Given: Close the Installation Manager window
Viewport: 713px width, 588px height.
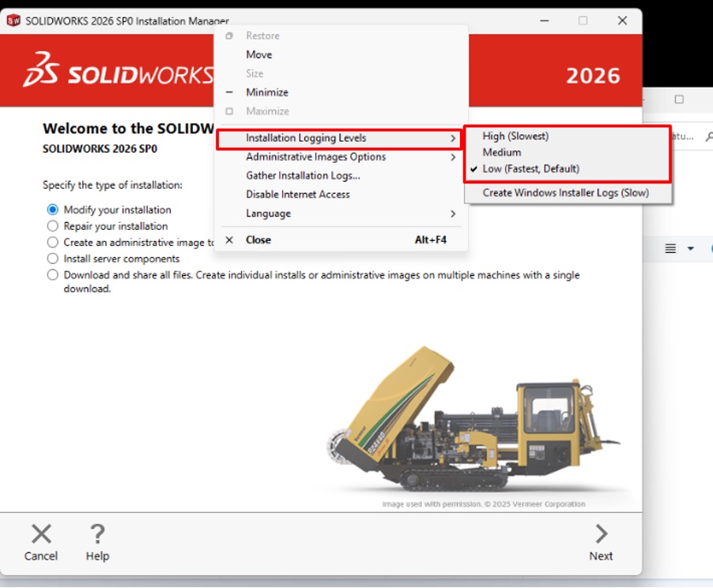Looking at the screenshot, I should click(x=623, y=21).
